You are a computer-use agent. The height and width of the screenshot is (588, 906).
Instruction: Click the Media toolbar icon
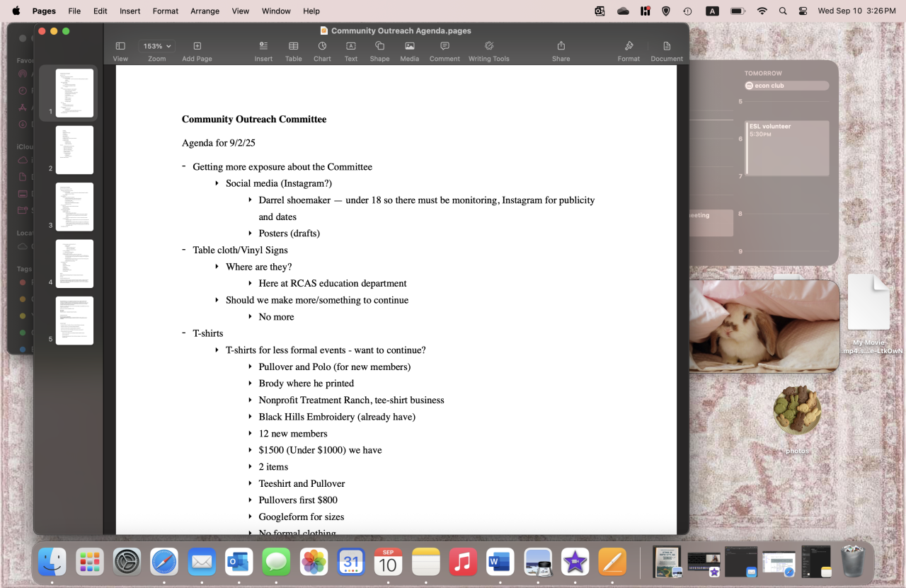coord(409,46)
